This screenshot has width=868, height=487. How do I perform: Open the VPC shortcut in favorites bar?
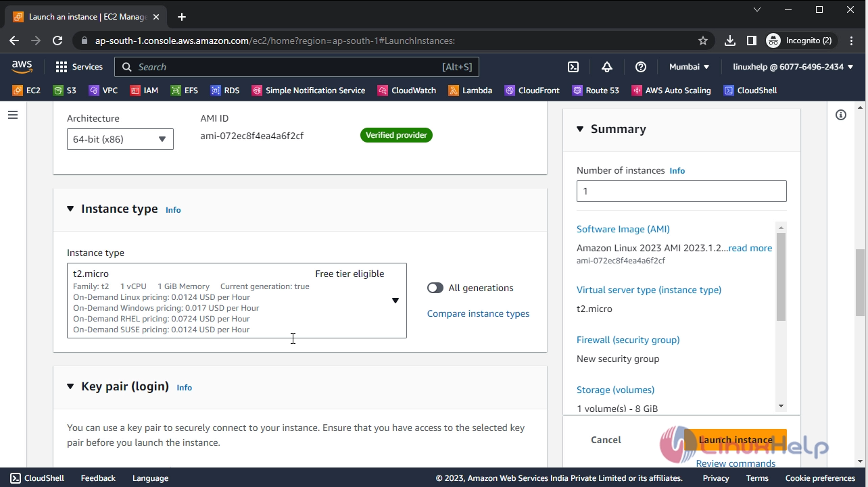pyautogui.click(x=103, y=91)
